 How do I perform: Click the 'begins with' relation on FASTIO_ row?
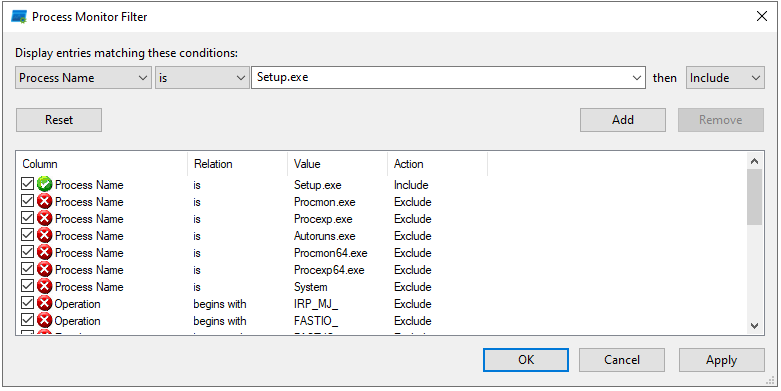coord(220,320)
